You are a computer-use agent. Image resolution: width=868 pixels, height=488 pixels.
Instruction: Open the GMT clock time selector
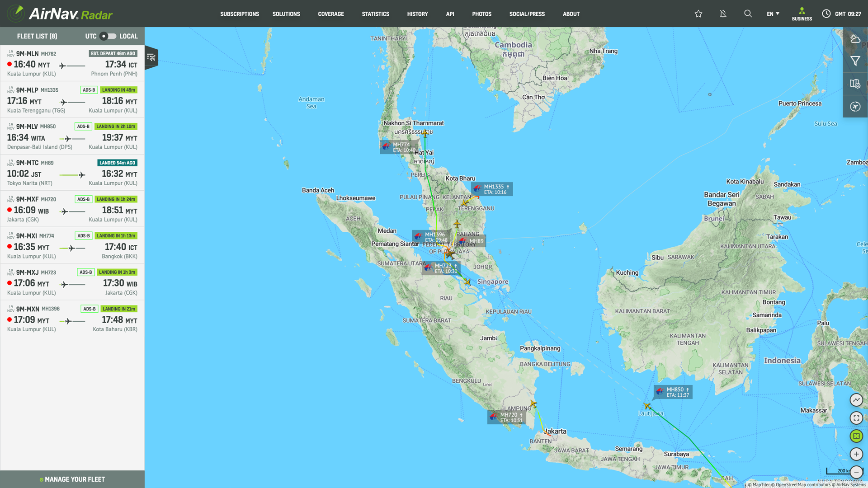pyautogui.click(x=841, y=14)
